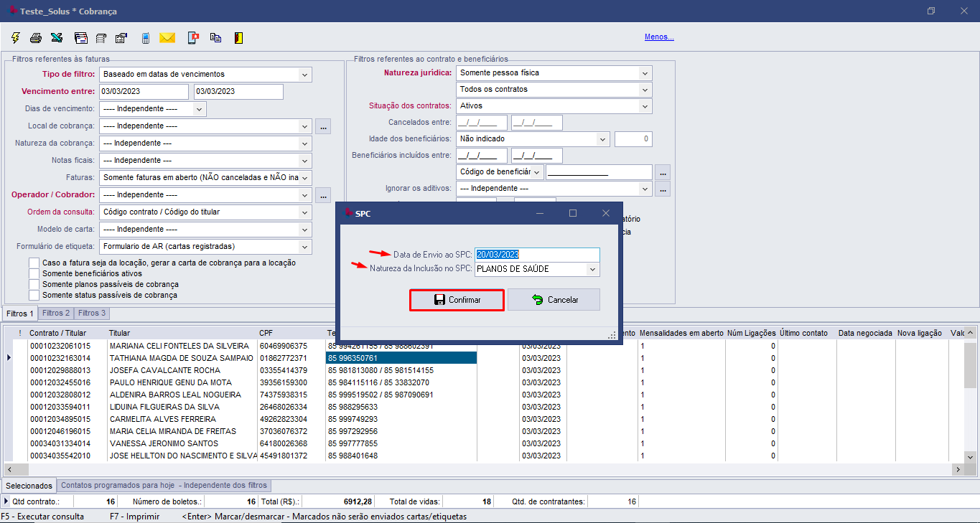
Task: Click second Vencimento entre date field
Action: [x=238, y=92]
